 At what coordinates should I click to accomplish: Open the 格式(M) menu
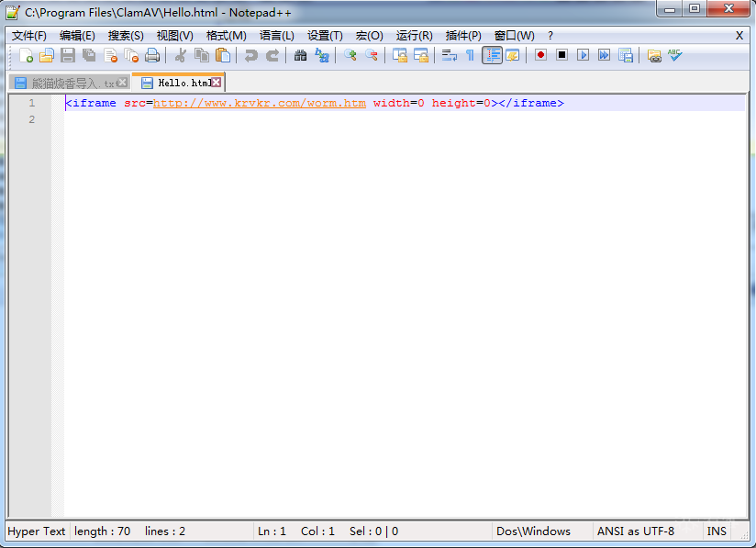(x=226, y=36)
